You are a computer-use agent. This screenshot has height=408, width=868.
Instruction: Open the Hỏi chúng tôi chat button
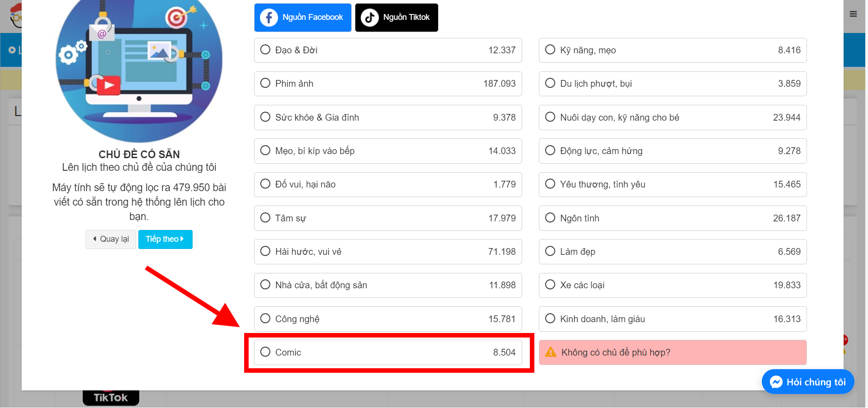click(808, 382)
